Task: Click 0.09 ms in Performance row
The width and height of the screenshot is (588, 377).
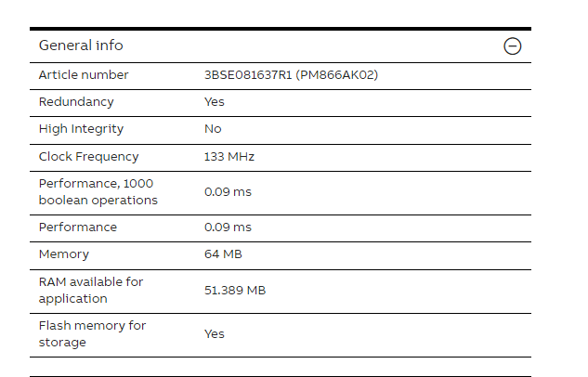Action: point(228,227)
